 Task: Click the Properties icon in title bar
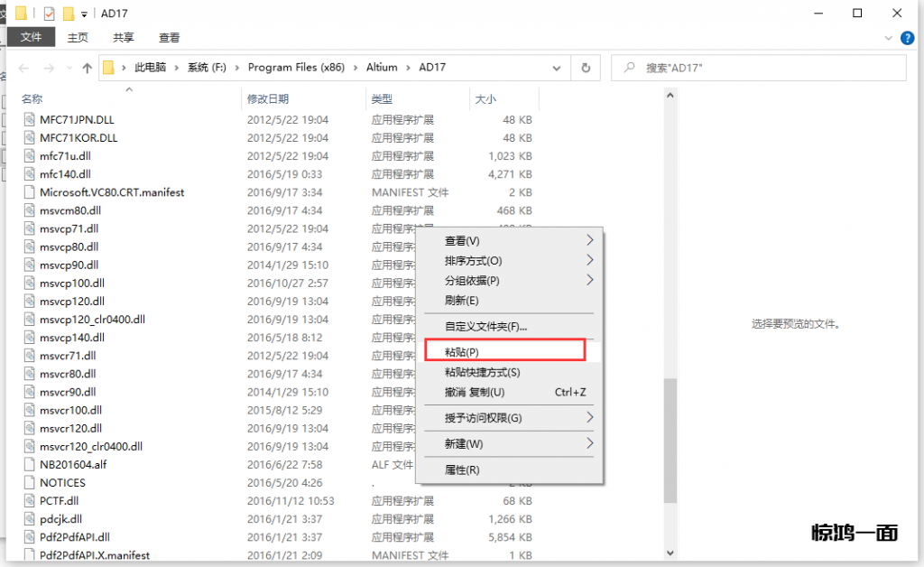pyautogui.click(x=49, y=14)
